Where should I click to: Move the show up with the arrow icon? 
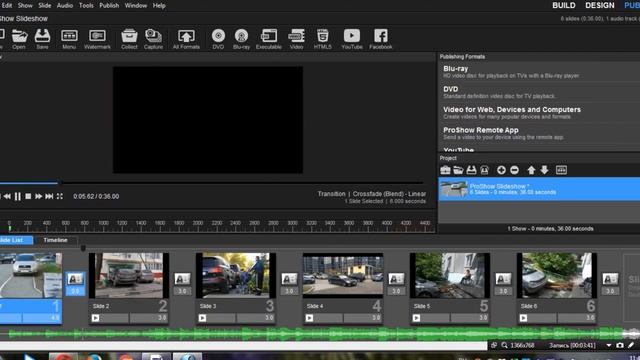tap(531, 170)
